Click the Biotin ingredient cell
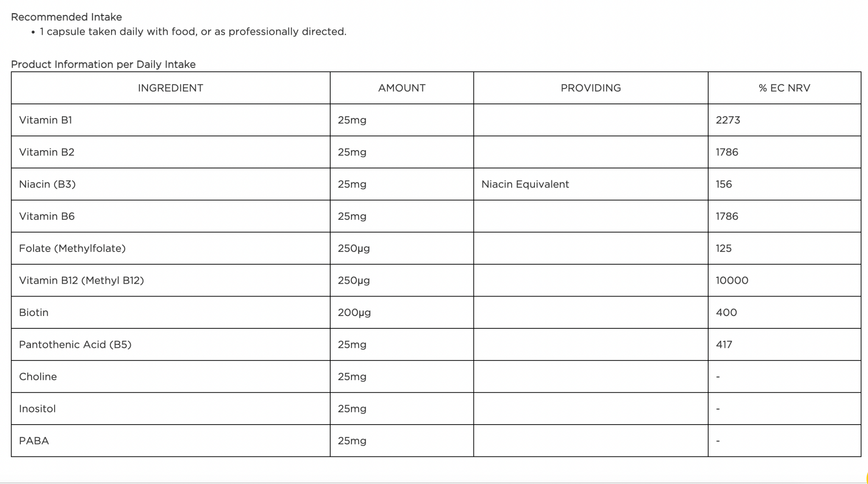This screenshot has height=484, width=868. point(34,313)
